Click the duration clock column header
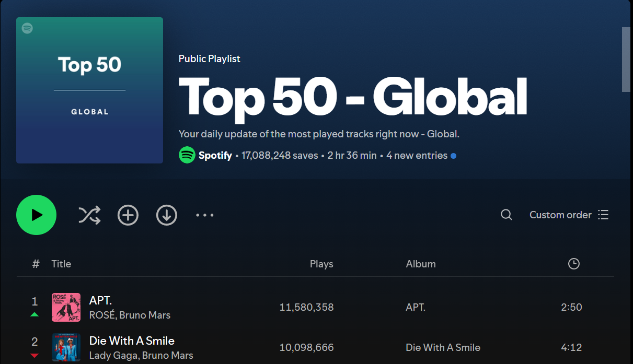Screen dimensions: 633x364 573,264
